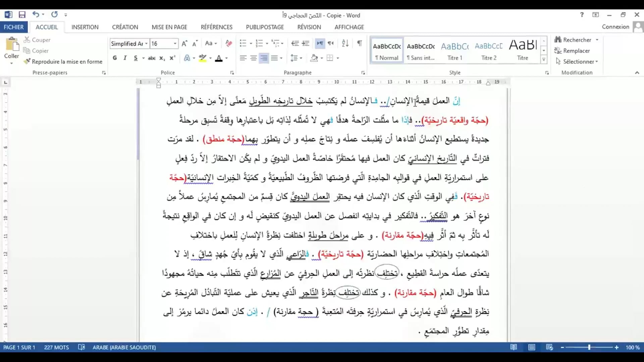644x362 pixels.
Task: Open the INSERTION ribbon tab
Action: pyautogui.click(x=85, y=27)
